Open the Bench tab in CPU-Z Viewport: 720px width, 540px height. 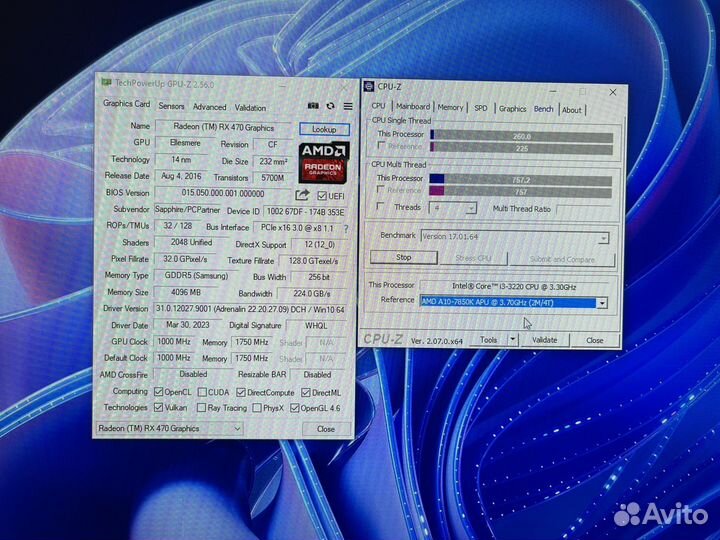(544, 109)
